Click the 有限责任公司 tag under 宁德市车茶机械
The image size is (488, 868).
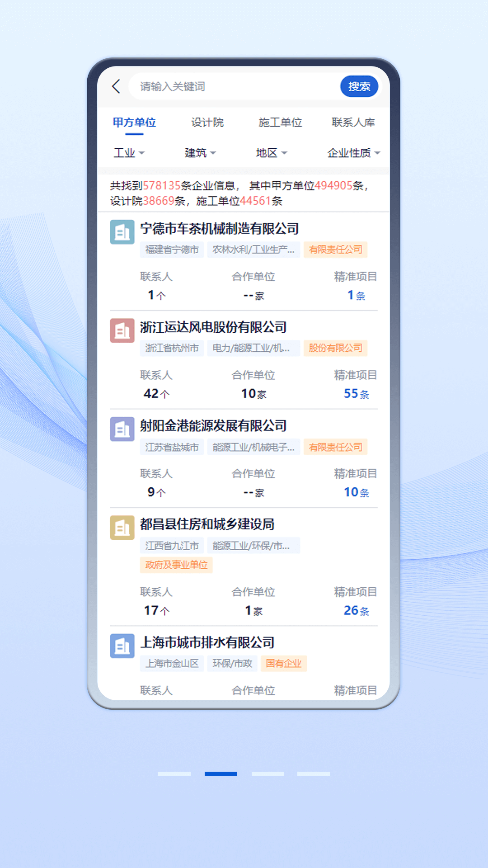click(x=335, y=250)
